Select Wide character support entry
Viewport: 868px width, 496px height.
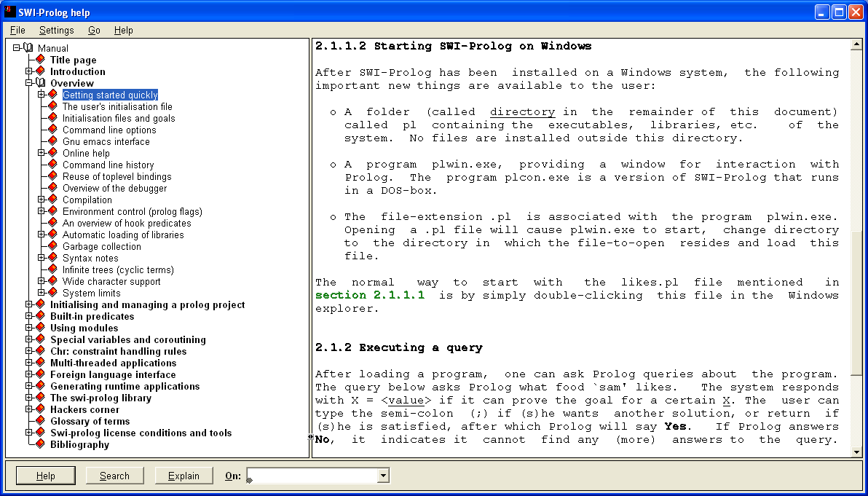point(111,280)
